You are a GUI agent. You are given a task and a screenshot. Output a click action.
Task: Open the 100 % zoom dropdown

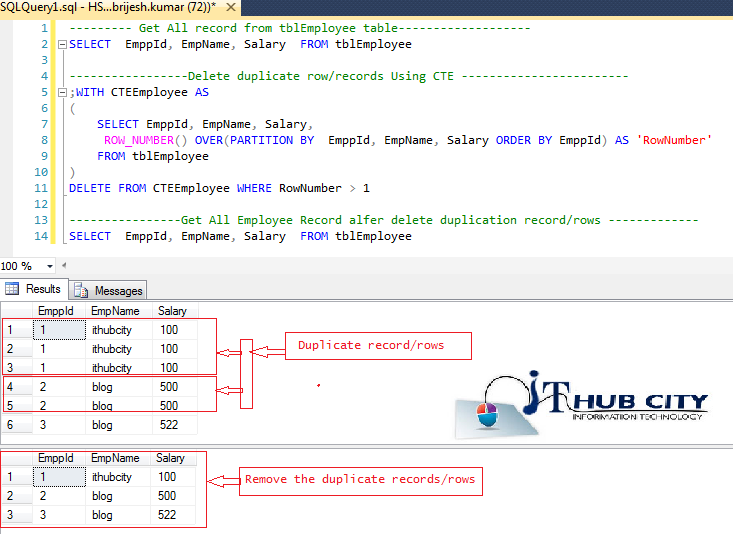click(x=51, y=267)
